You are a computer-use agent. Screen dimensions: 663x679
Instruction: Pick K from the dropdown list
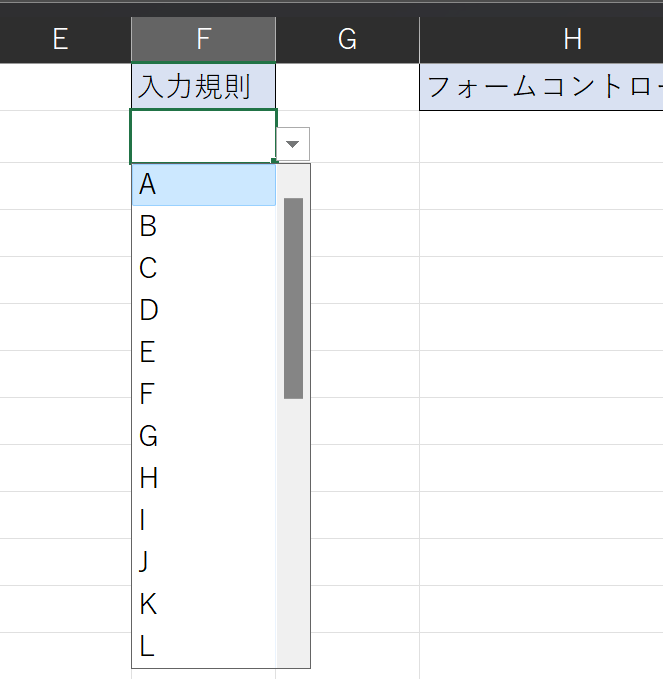tap(204, 605)
